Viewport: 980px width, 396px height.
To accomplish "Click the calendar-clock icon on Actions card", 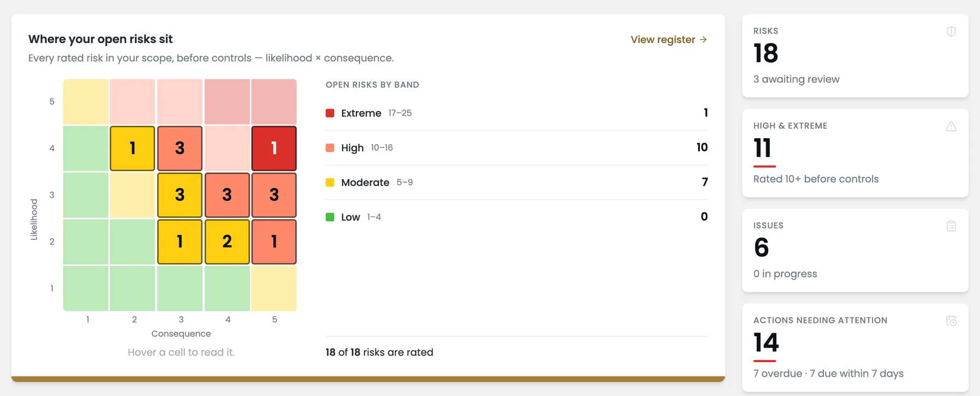I will 951,321.
